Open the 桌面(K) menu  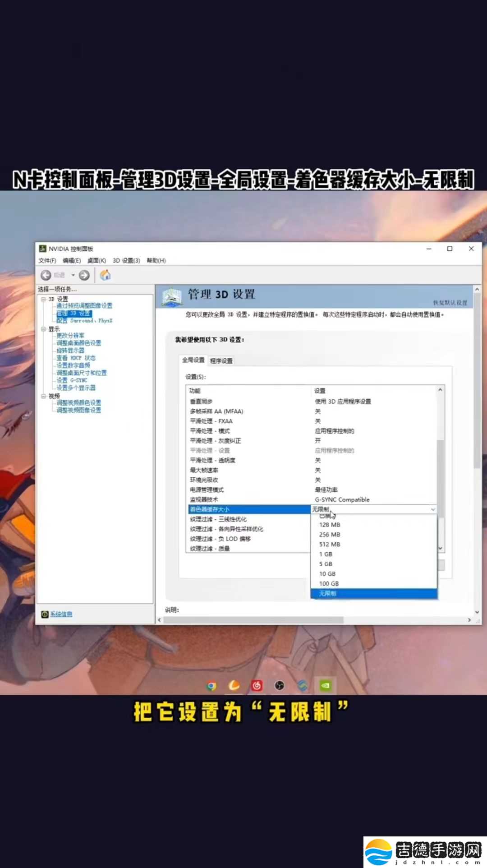(96, 261)
